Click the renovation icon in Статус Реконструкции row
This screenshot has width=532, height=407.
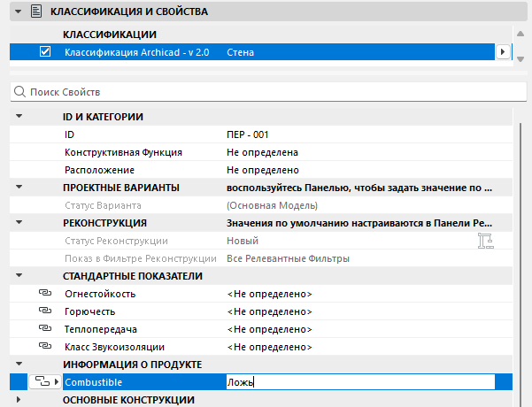pyautogui.click(x=485, y=241)
